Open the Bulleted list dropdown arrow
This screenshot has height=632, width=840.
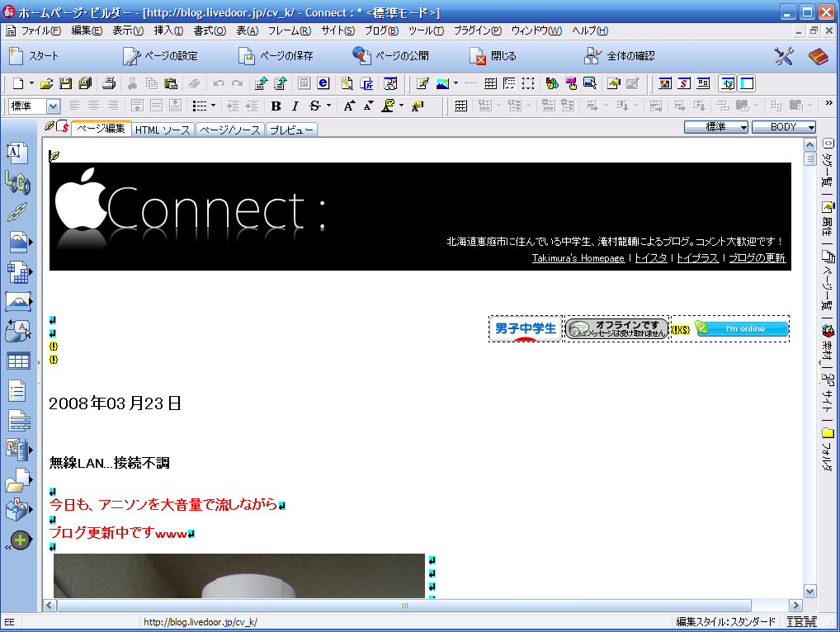[x=213, y=106]
